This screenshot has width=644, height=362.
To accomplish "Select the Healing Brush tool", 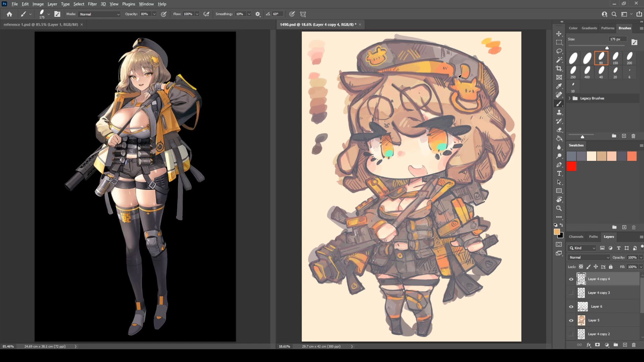I will point(559,95).
